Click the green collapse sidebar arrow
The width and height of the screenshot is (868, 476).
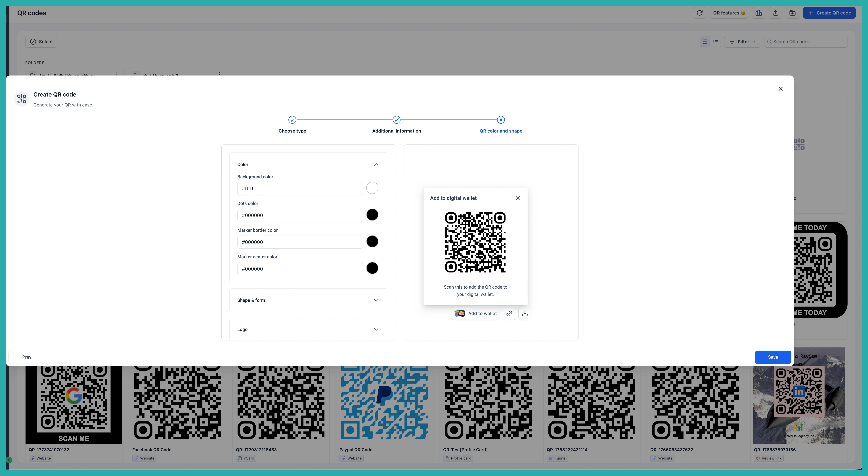click(9, 460)
